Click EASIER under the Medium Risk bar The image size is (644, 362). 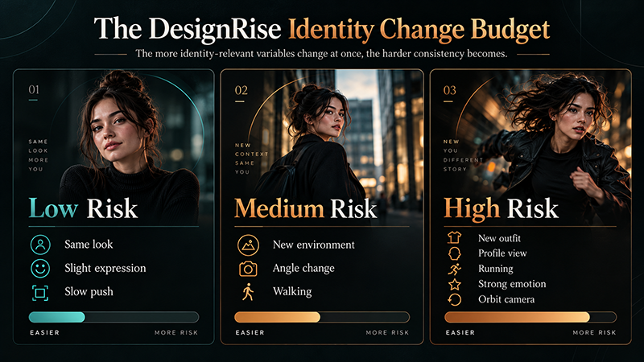tap(250, 332)
